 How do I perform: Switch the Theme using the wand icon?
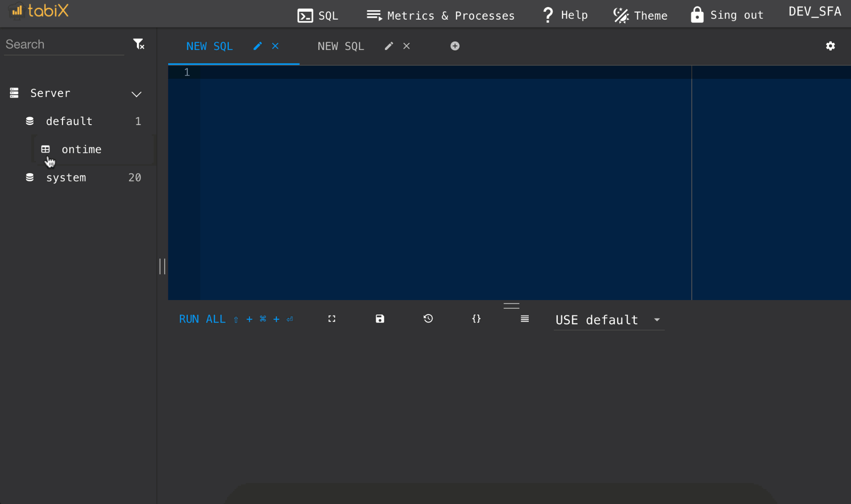click(x=621, y=15)
